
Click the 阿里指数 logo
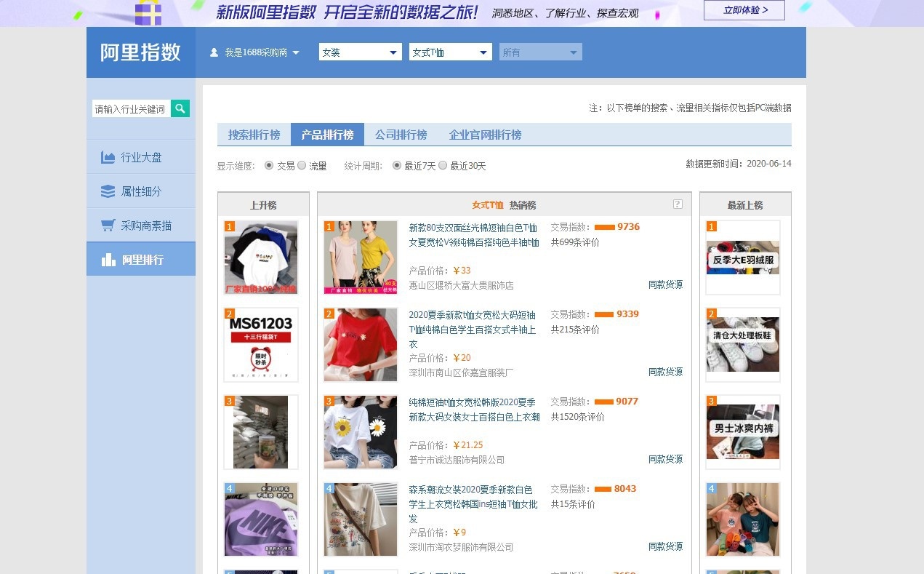coord(140,52)
